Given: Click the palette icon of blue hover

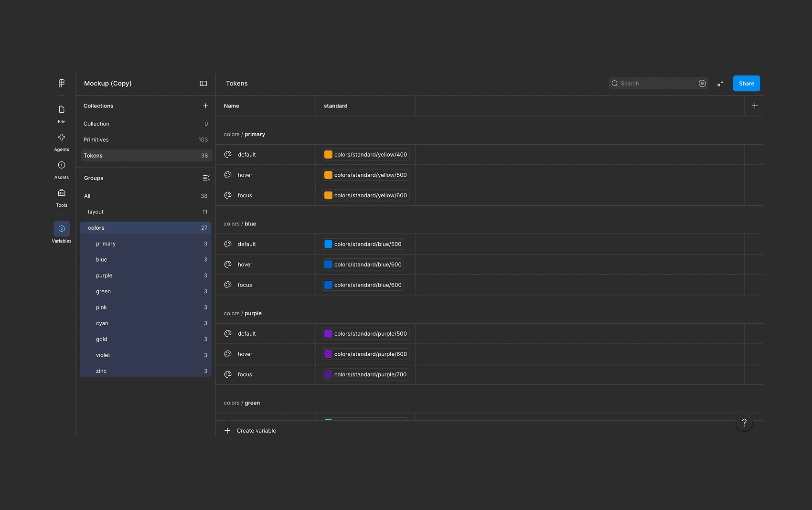Looking at the screenshot, I should point(228,265).
